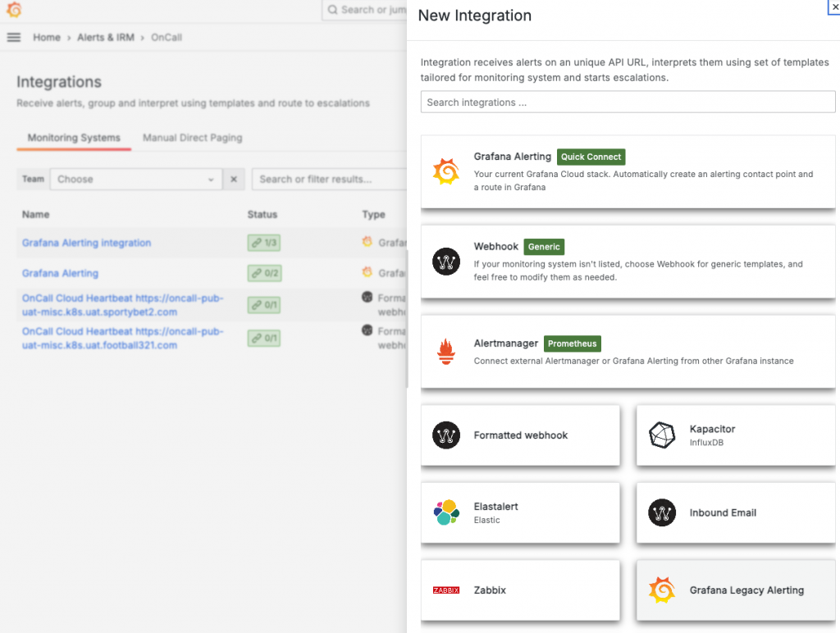Select the Inbound Email card
The height and width of the screenshot is (633, 840).
[x=736, y=512]
